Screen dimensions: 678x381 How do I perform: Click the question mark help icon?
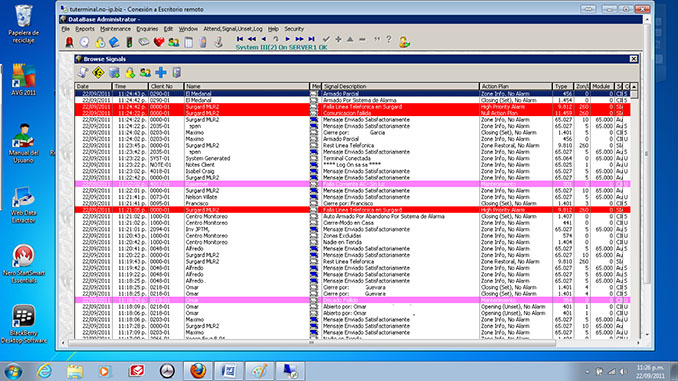tap(389, 39)
